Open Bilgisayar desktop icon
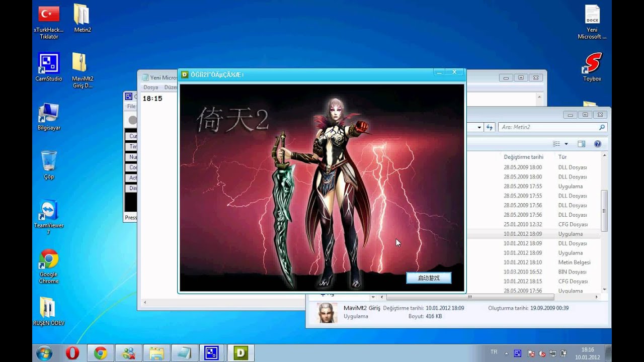 (x=49, y=117)
